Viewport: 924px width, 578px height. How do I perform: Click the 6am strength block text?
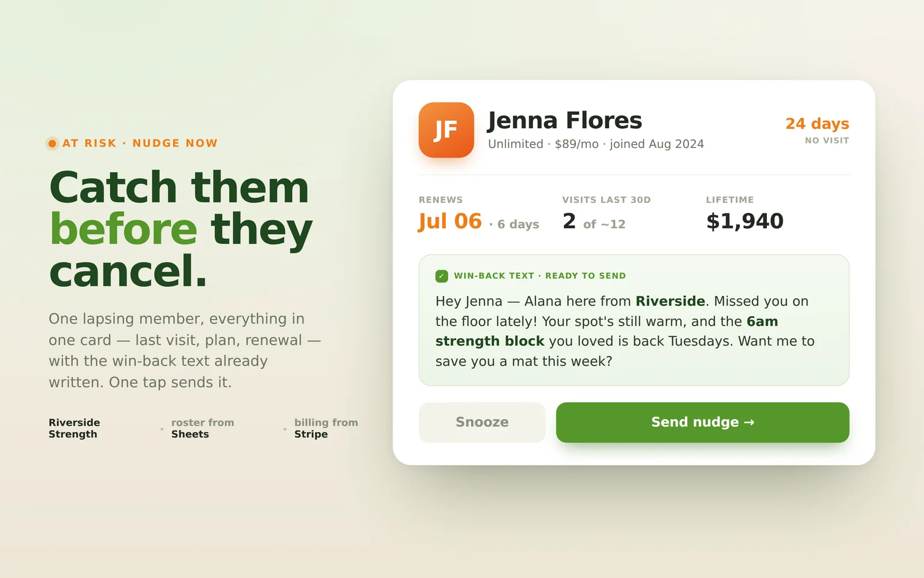coord(606,331)
